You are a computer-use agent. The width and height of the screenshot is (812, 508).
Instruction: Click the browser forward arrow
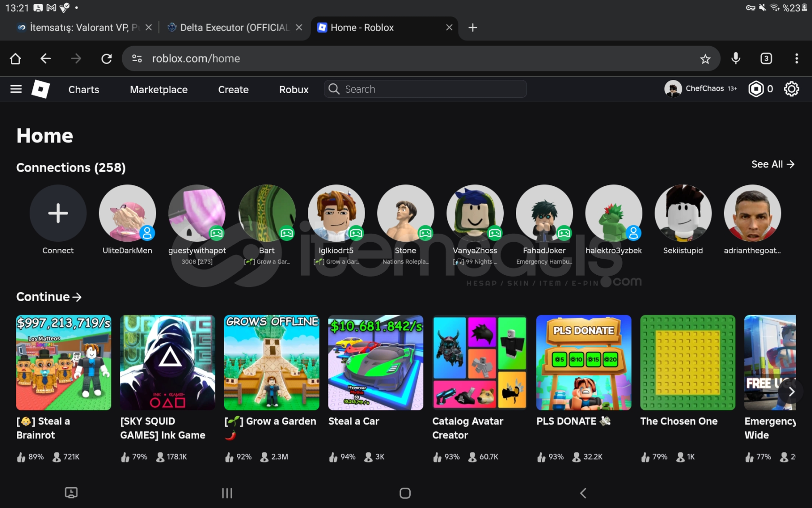[x=76, y=58]
